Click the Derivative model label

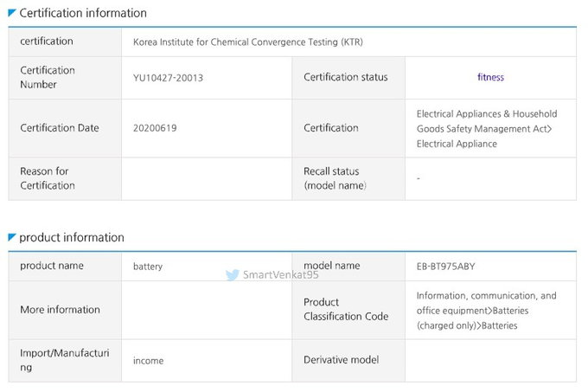pos(342,360)
